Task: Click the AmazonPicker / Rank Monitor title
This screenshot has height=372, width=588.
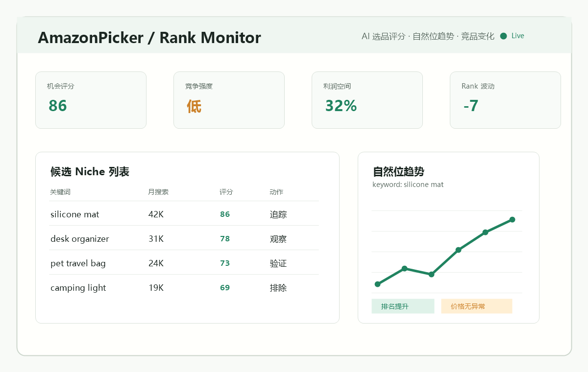Action: click(x=149, y=38)
